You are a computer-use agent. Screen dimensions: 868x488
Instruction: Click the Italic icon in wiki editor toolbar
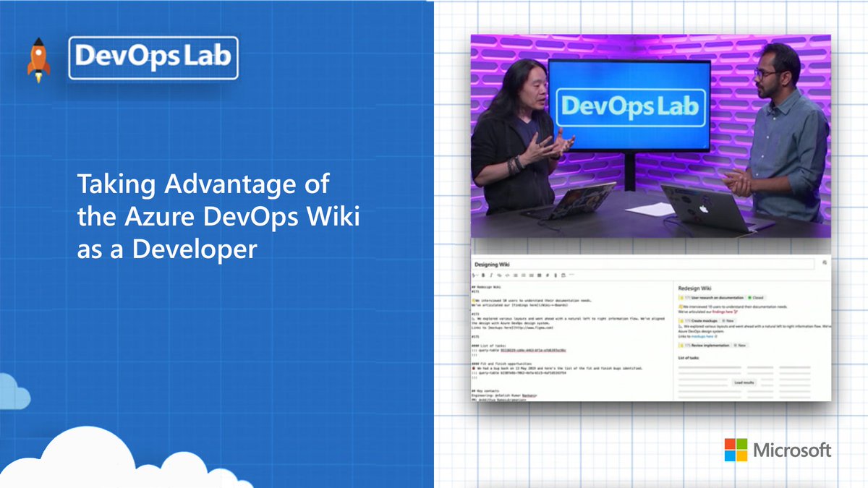491,275
